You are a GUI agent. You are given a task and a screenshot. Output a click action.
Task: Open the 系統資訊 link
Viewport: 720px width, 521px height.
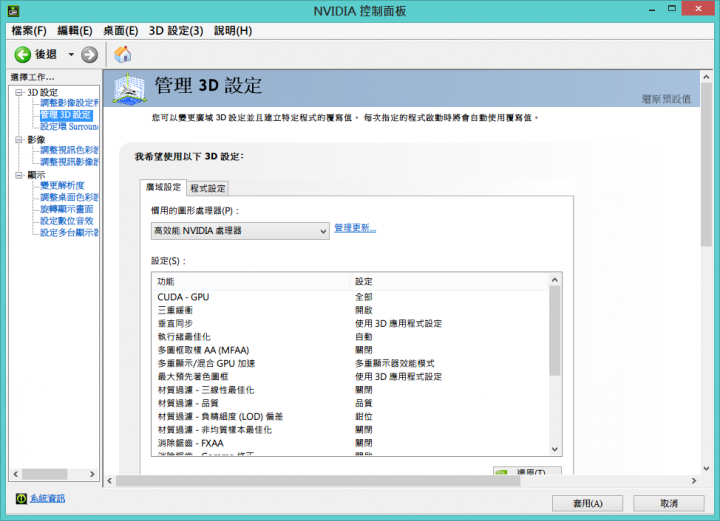tap(47, 499)
